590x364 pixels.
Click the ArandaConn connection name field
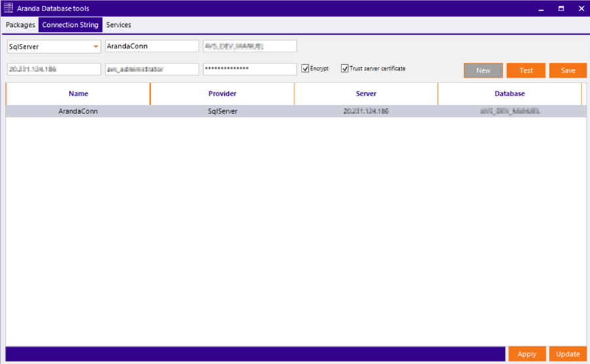tap(151, 46)
